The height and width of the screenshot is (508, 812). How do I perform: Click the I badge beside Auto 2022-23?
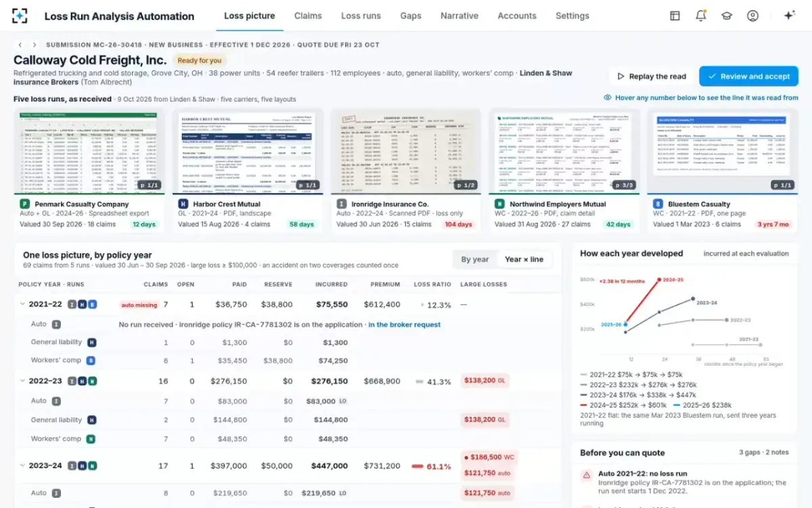[56, 401]
